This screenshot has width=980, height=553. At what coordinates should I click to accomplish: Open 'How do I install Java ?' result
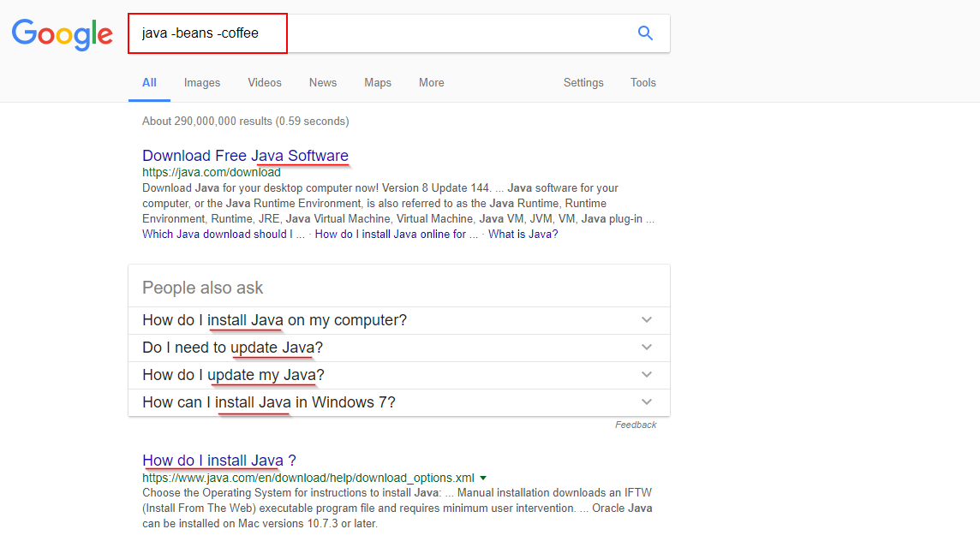(218, 461)
